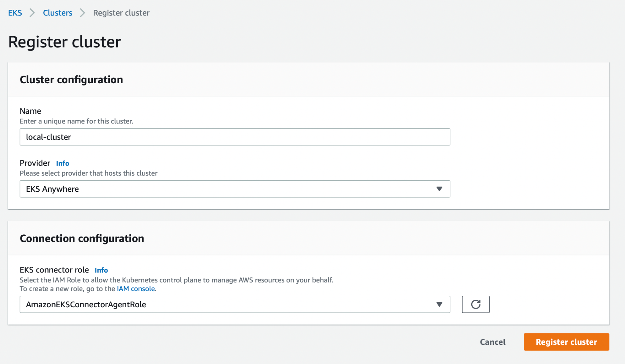
Task: Click chevron separator after EKS breadcrumb
Action: pos(32,13)
